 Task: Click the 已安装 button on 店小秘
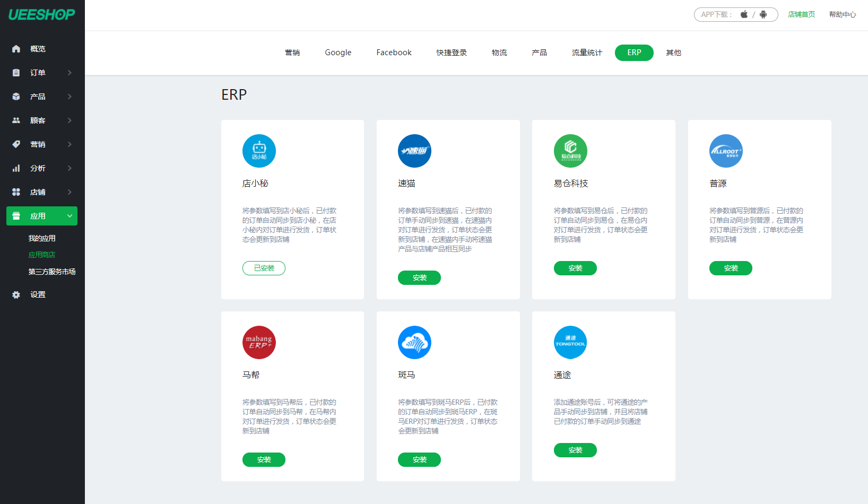pyautogui.click(x=264, y=268)
